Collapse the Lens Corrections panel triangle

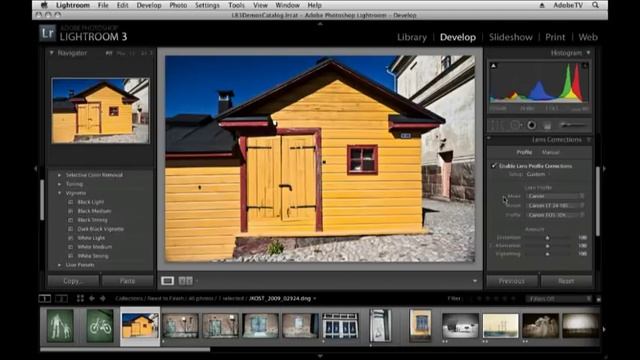[x=589, y=140]
